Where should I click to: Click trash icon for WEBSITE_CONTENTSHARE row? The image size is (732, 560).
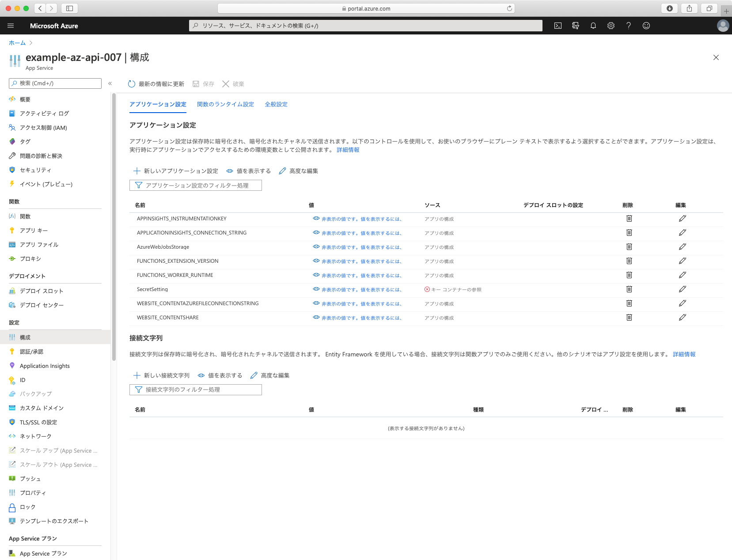coord(629,318)
